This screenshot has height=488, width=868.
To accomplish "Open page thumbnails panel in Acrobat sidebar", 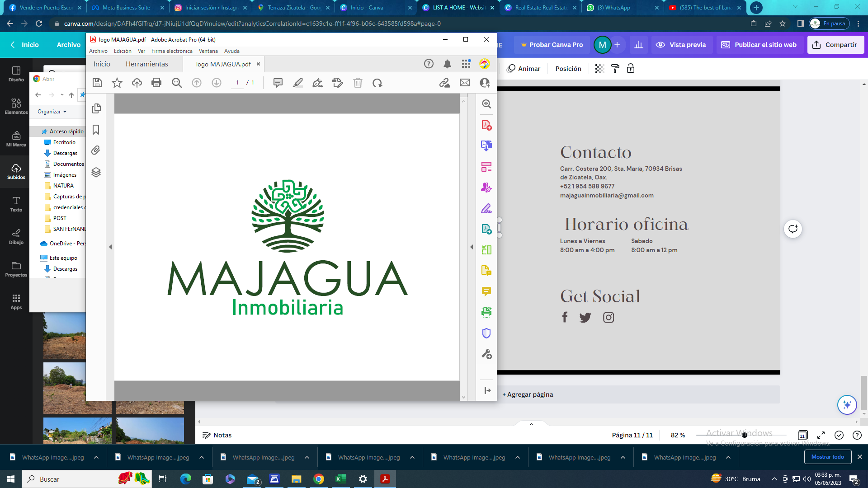I will click(96, 108).
